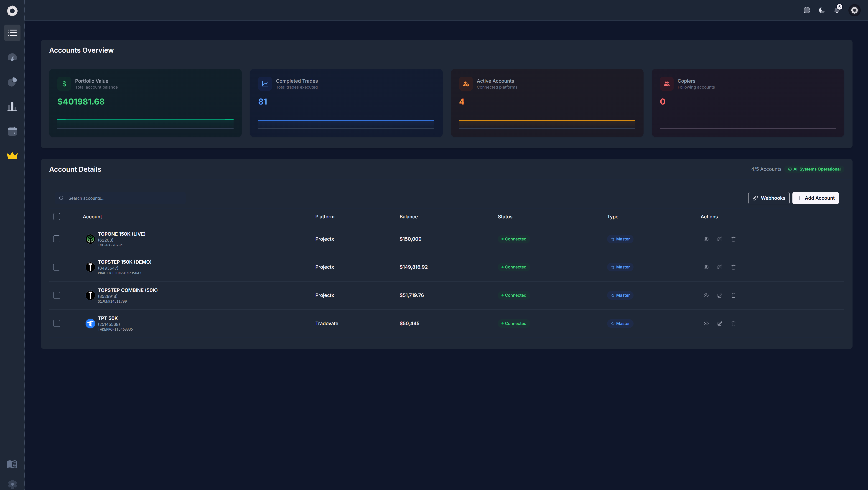Toggle dark mode moon icon
Image resolution: width=868 pixels, height=490 pixels.
[822, 10]
